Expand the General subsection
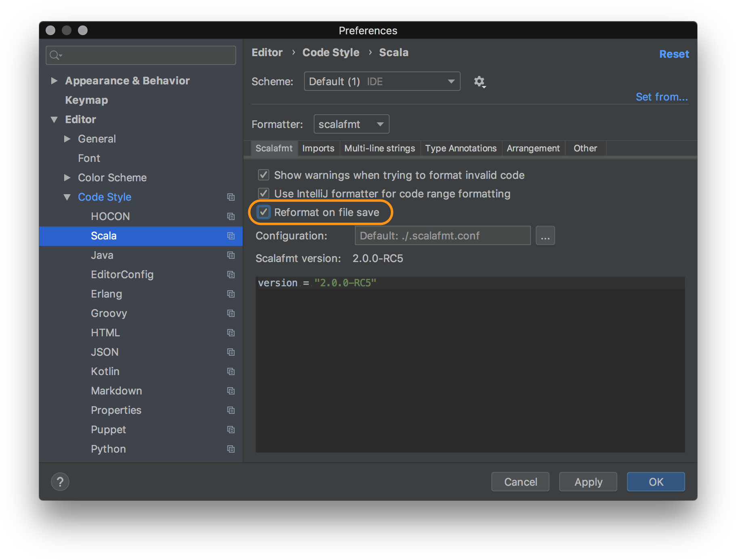The image size is (736, 560). 67,139
